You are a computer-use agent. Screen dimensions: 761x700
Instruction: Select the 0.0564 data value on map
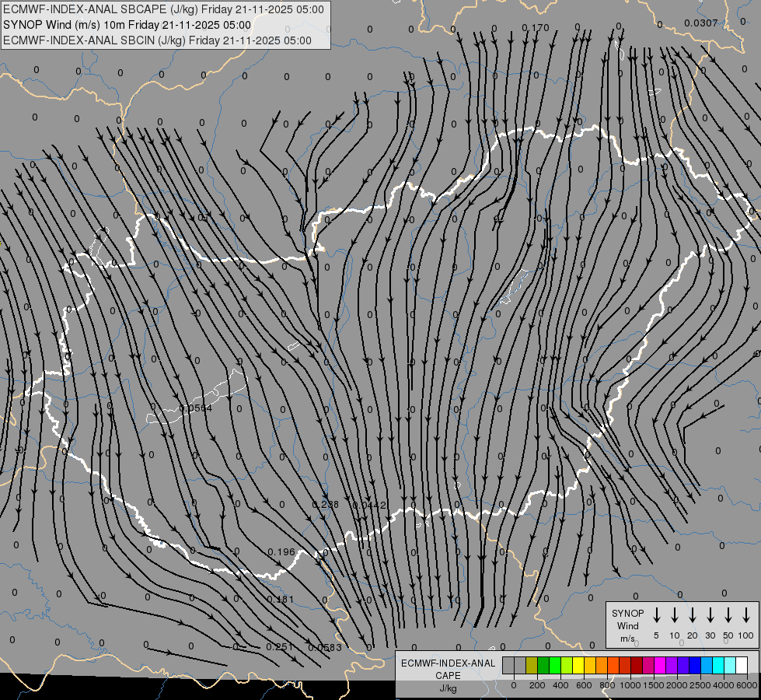(x=195, y=408)
